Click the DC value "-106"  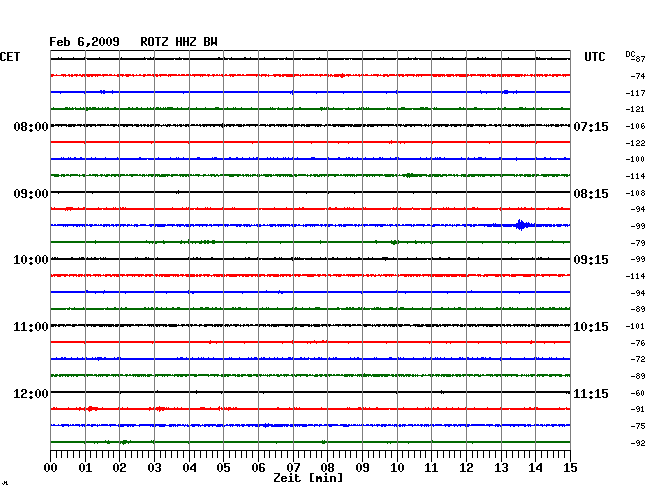(x=635, y=126)
